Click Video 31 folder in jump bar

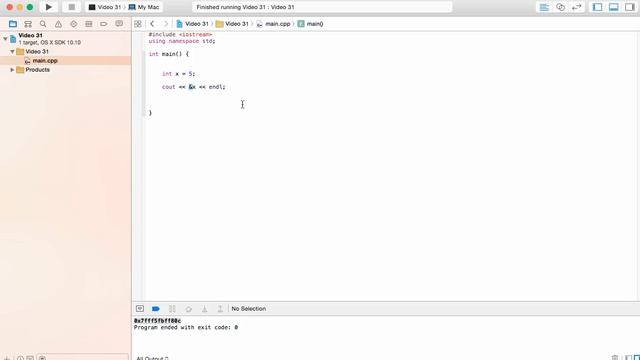pyautogui.click(x=232, y=24)
